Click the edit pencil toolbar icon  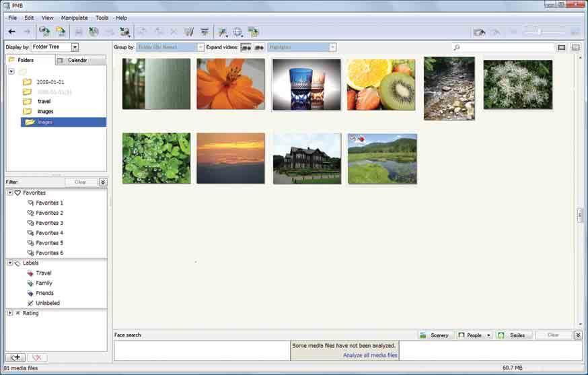[x=188, y=32]
